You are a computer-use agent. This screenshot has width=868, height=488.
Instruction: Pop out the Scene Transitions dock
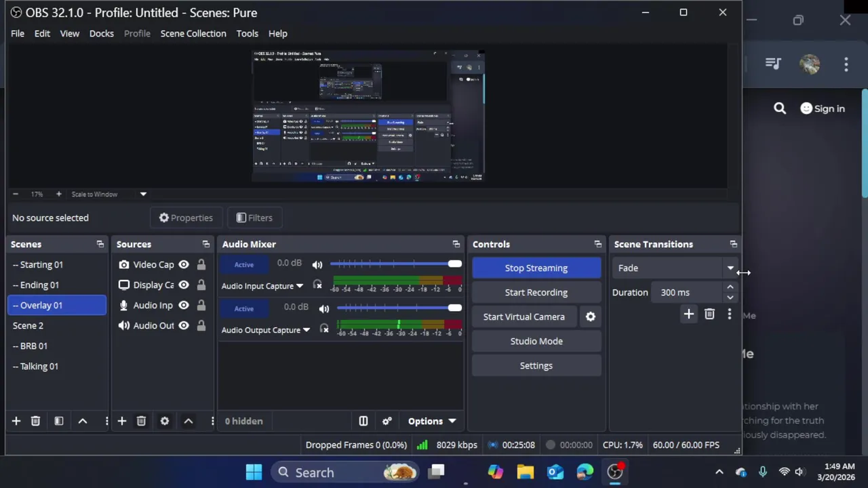click(x=734, y=244)
